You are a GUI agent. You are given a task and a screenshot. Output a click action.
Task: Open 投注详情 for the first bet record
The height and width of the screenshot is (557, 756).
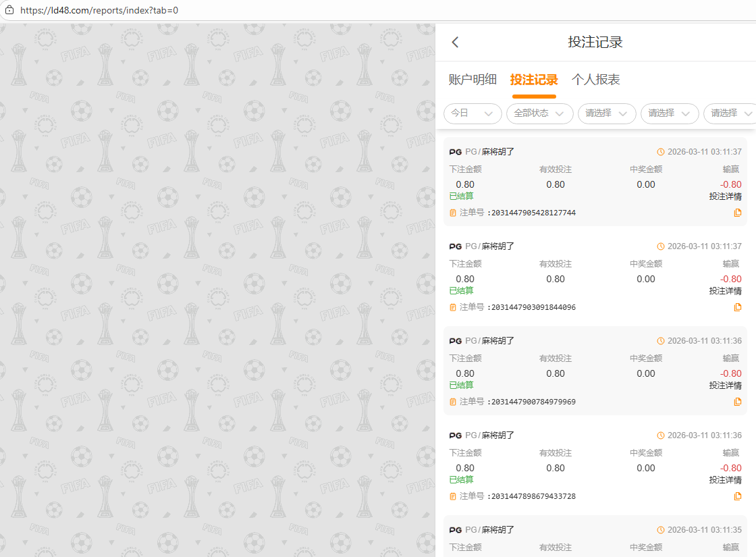725,196
